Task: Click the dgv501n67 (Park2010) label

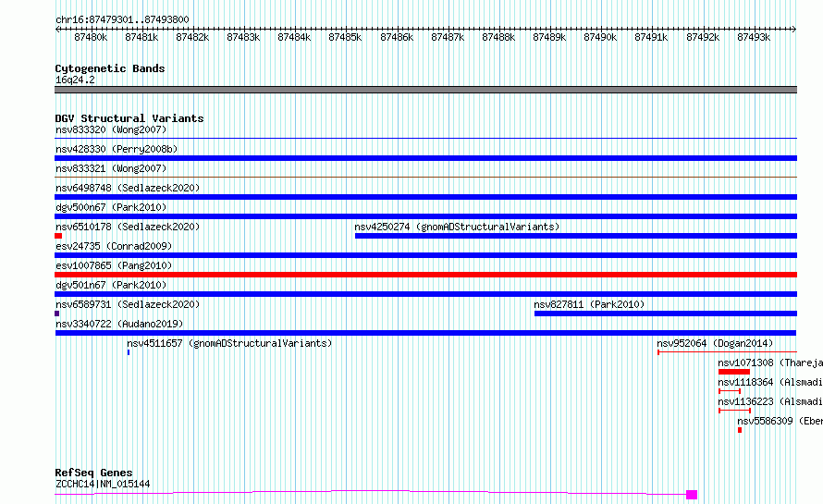Action: (111, 285)
